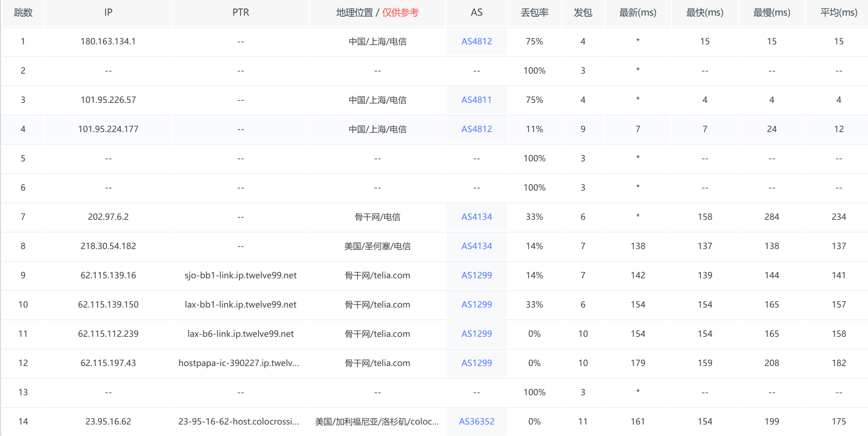Click PTR sjo-bb1-link.ip.twelve99.net
Viewport: 868px width, 436px height.
(240, 275)
